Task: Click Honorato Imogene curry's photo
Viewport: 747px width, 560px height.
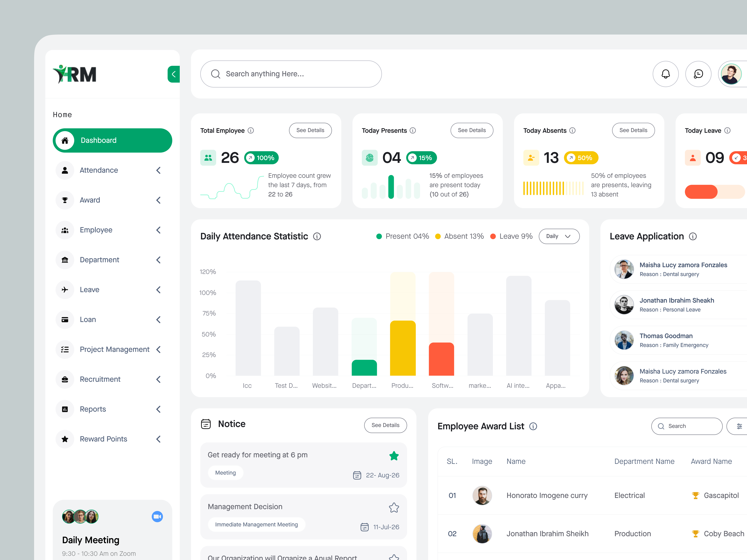Action: (482, 496)
